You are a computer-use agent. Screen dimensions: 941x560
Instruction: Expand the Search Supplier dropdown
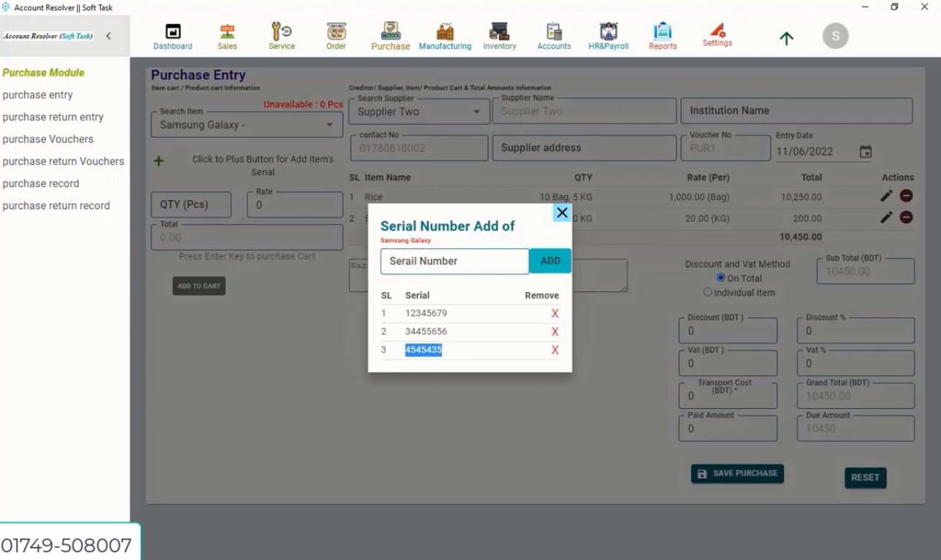[475, 111]
